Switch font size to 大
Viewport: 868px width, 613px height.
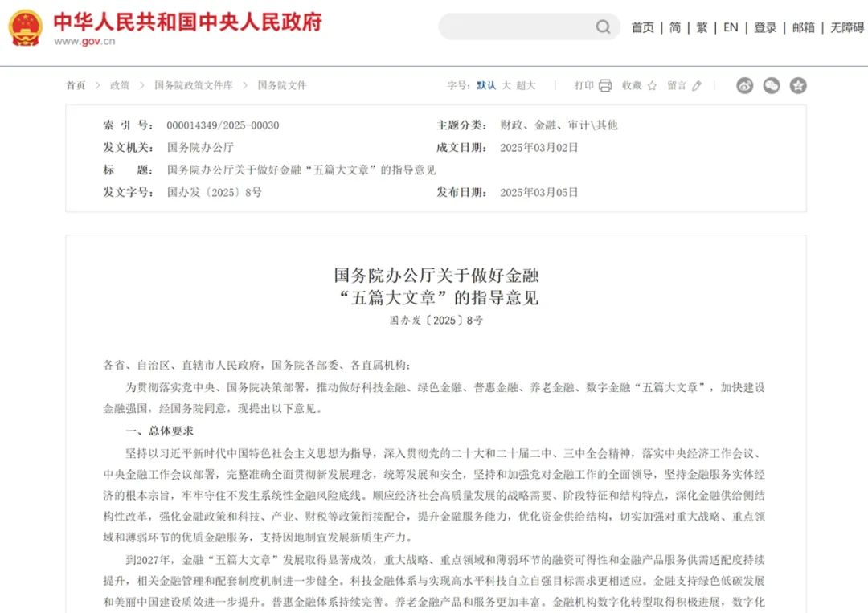pos(506,85)
